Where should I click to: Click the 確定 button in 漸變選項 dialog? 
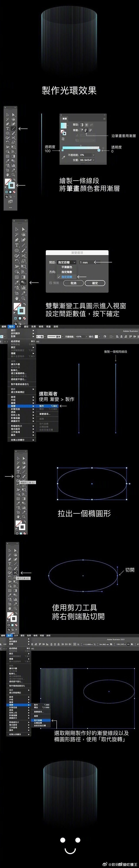click(95, 283)
